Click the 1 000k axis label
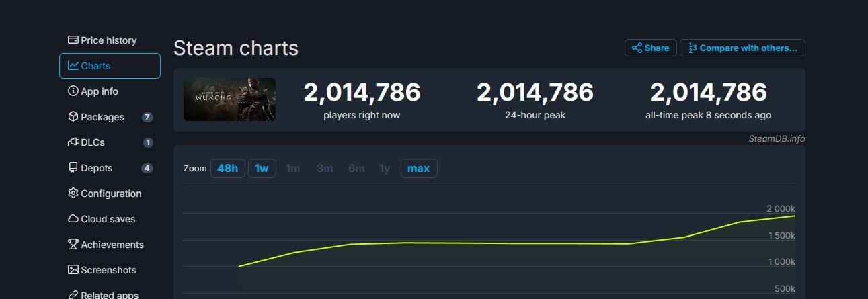 click(x=781, y=261)
